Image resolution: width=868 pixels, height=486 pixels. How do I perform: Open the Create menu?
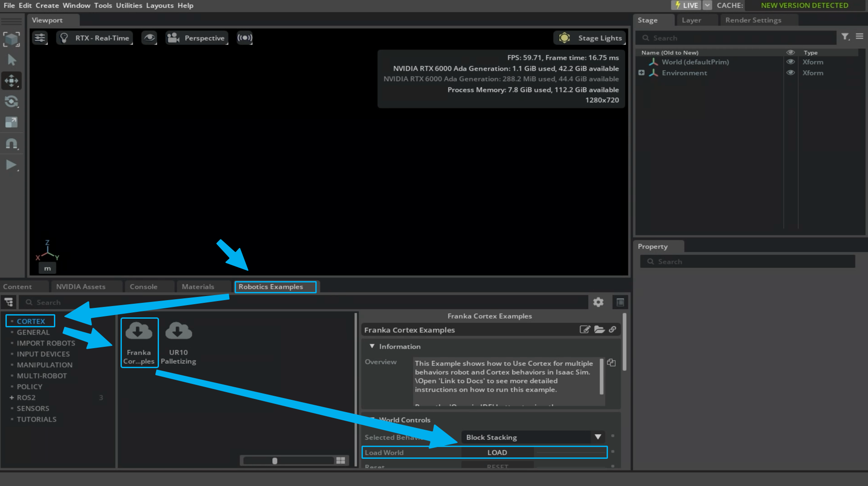[47, 5]
